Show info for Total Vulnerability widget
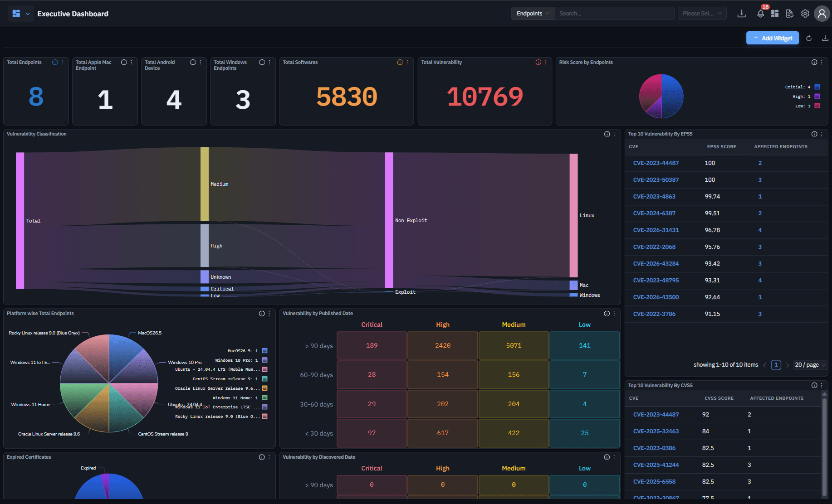 pyautogui.click(x=538, y=62)
